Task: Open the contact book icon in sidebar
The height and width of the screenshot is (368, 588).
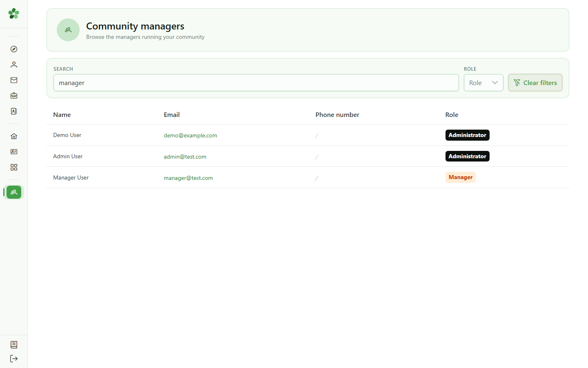Action: pyautogui.click(x=14, y=111)
